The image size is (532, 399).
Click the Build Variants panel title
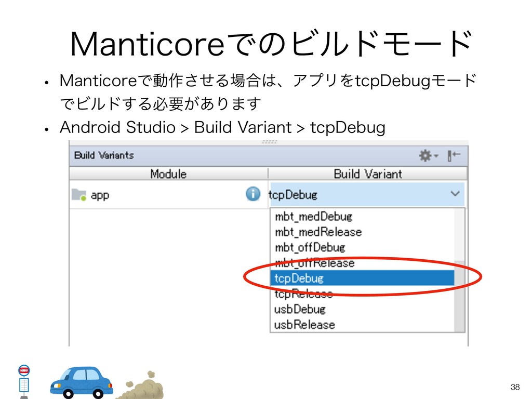click(104, 155)
